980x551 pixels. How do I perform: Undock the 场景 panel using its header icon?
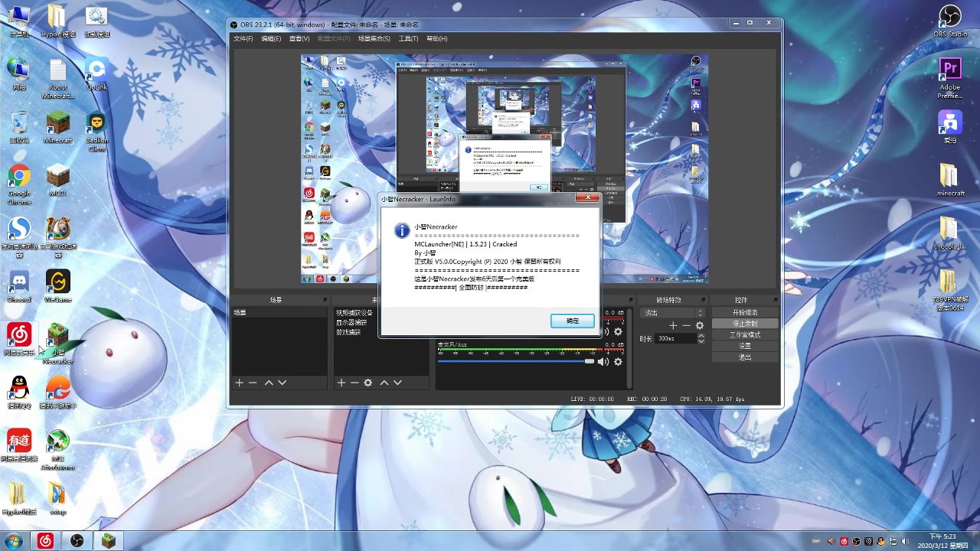tap(325, 300)
